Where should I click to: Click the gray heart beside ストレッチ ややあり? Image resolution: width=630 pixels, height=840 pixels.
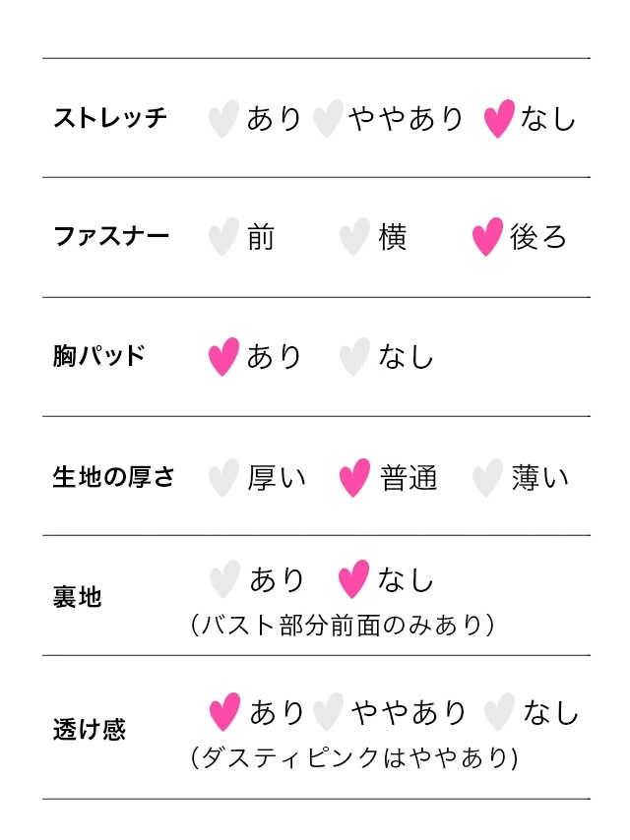click(327, 119)
